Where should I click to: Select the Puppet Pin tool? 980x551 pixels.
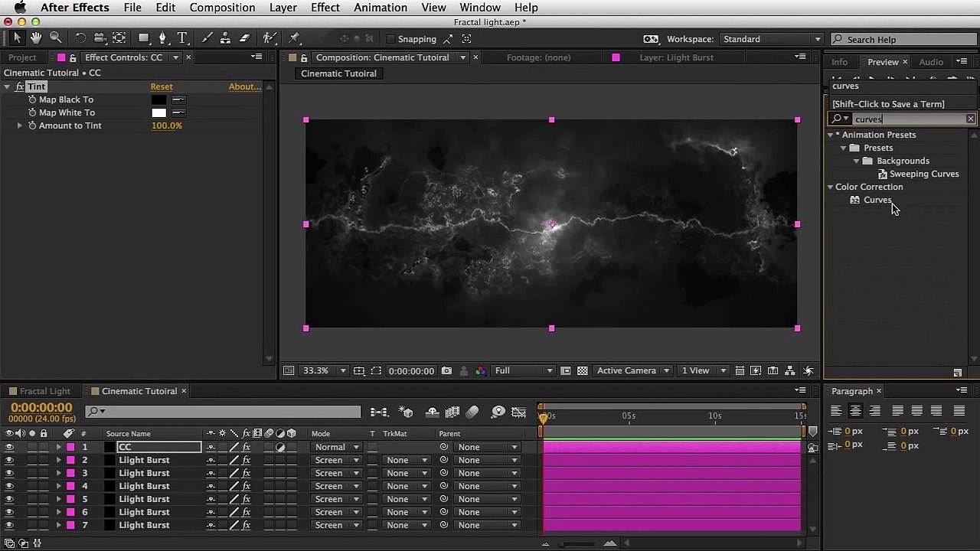coord(295,38)
